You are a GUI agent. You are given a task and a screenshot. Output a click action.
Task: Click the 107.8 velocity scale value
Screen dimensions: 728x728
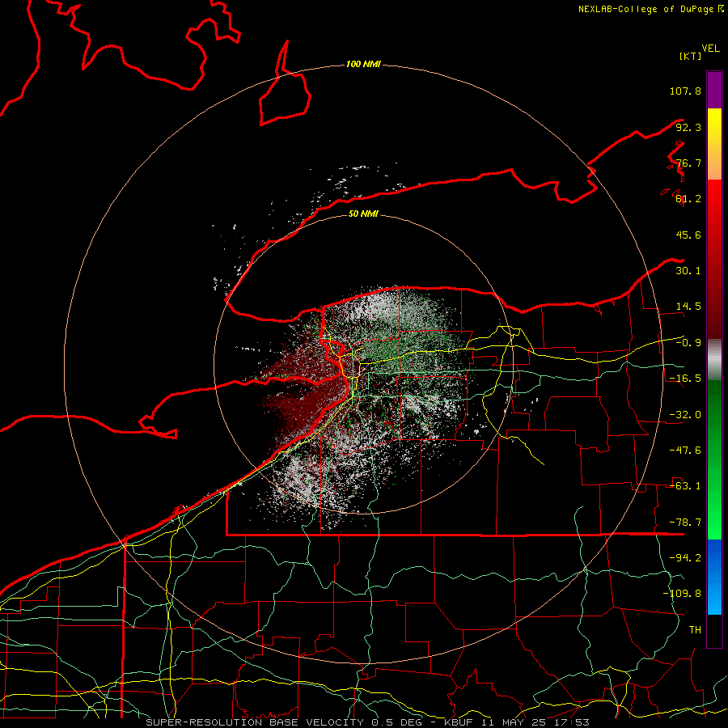point(685,91)
